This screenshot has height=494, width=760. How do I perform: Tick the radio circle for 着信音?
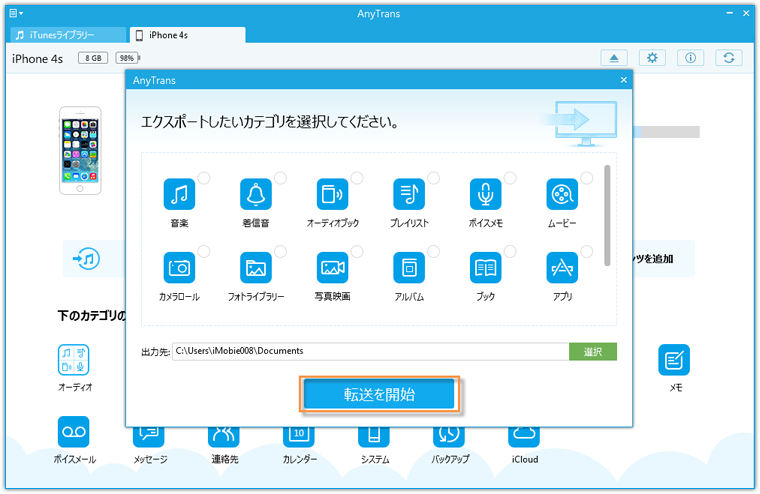click(x=281, y=178)
